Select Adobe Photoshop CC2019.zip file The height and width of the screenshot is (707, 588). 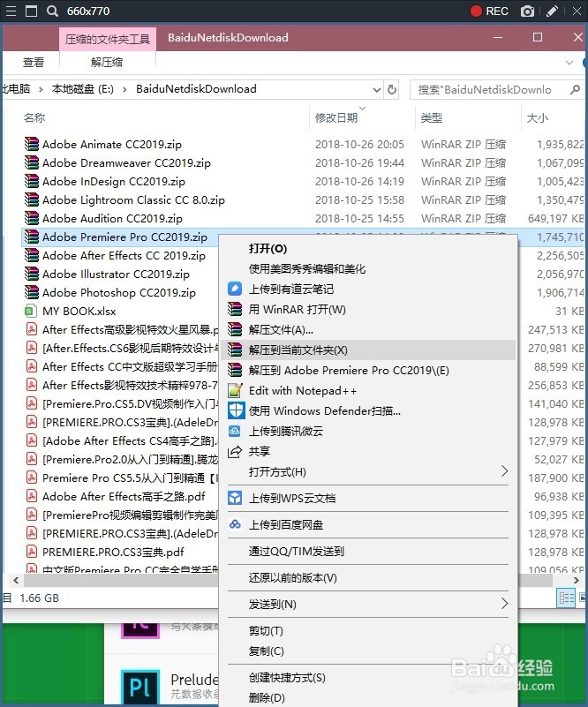(x=119, y=293)
